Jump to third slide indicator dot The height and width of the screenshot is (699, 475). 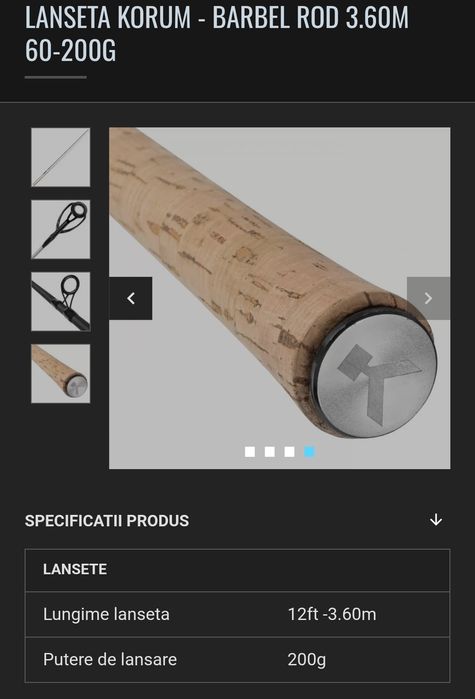pyautogui.click(x=289, y=452)
